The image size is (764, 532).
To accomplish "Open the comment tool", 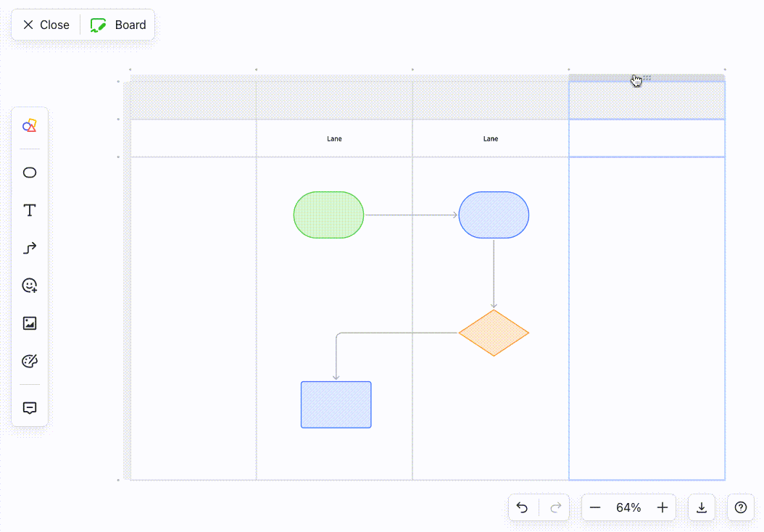I will [x=29, y=407].
